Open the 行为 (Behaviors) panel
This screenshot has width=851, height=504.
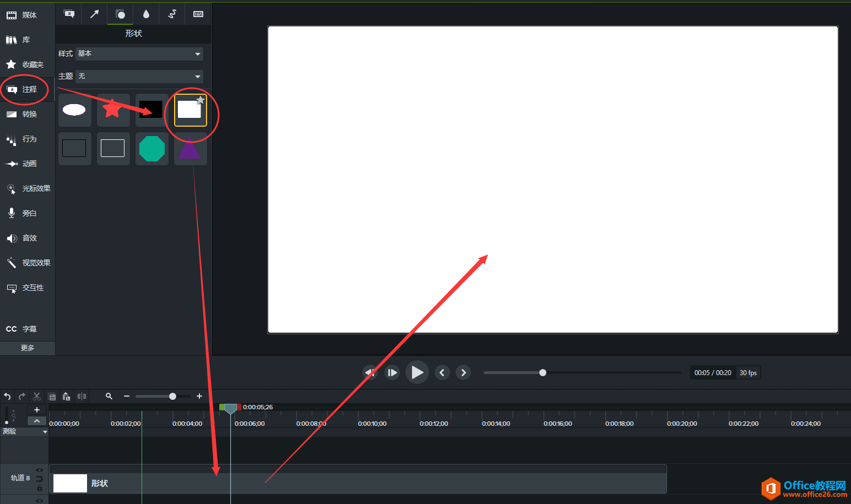[x=28, y=139]
